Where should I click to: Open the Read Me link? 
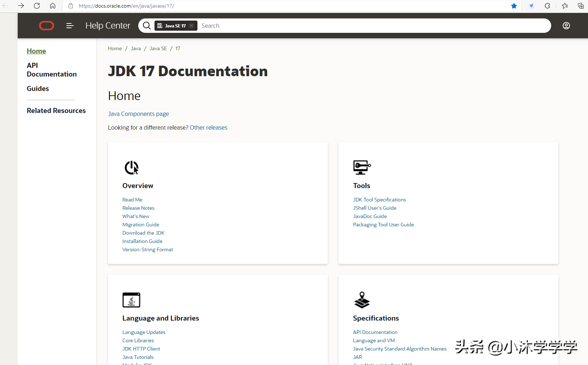[132, 200]
